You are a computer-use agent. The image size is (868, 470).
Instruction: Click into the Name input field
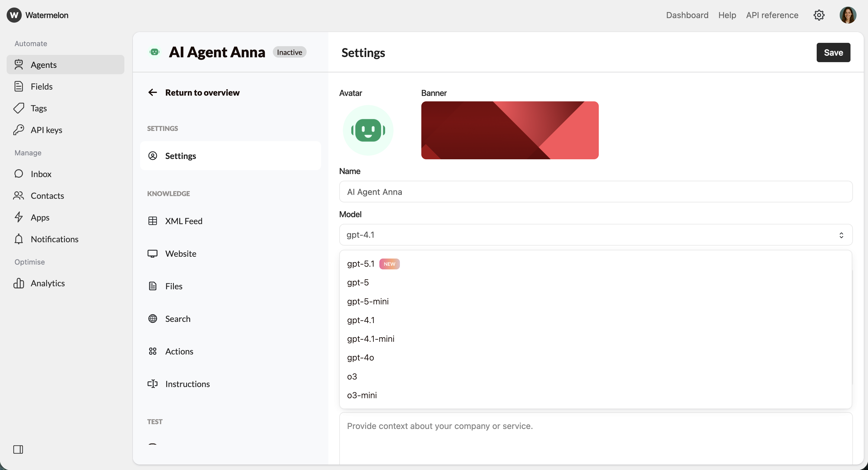point(595,192)
